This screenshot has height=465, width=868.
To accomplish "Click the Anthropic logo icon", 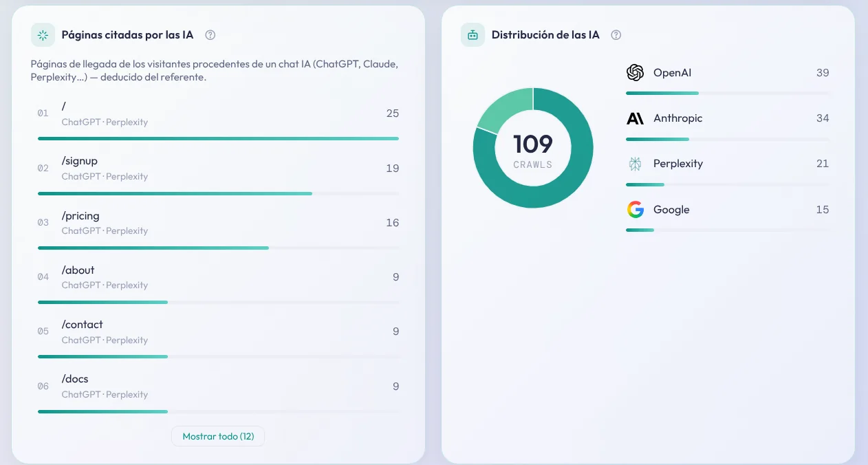I will 635,118.
